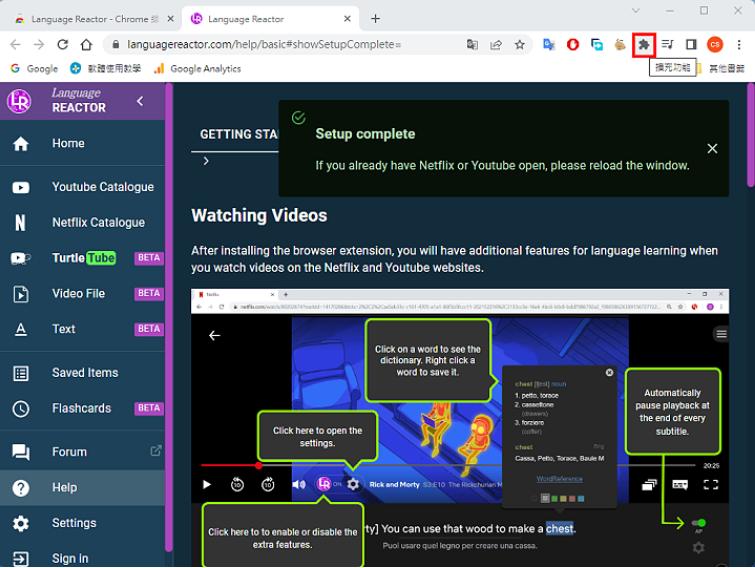
Task: Click the share page icon in address bar
Action: [496, 45]
